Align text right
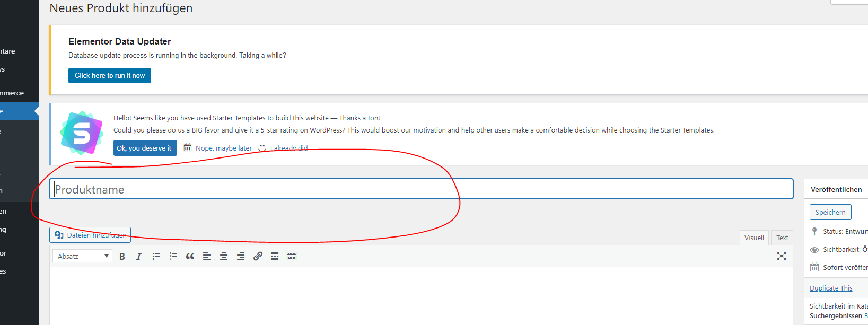Image resolution: width=868 pixels, height=325 pixels. coord(241,257)
